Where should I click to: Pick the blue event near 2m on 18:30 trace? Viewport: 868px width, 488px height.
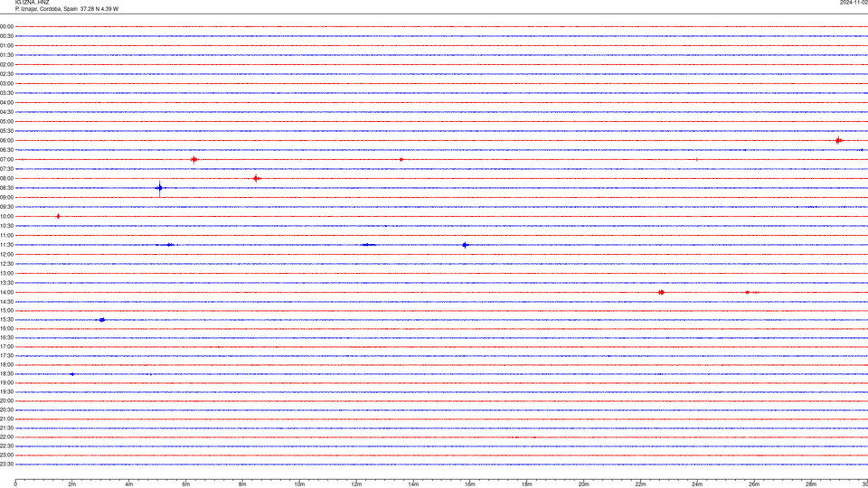click(72, 374)
